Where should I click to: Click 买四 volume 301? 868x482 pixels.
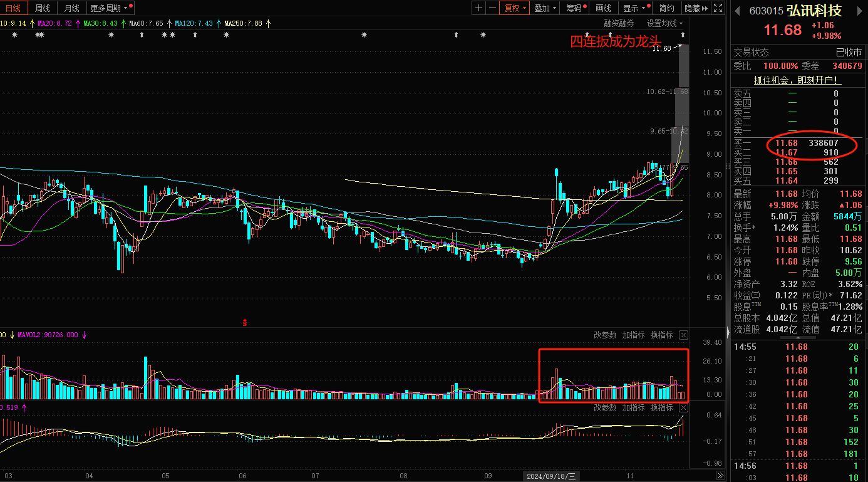[831, 171]
